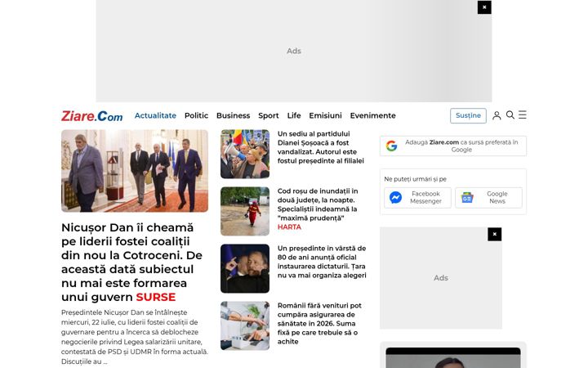Click the Susține button
This screenshot has width=588, height=368.
pos(468,115)
